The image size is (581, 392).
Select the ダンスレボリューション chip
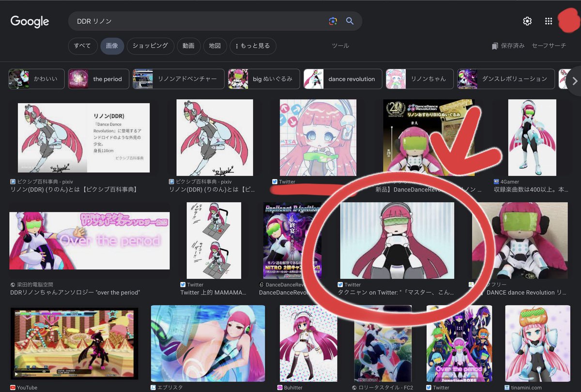[x=506, y=79]
